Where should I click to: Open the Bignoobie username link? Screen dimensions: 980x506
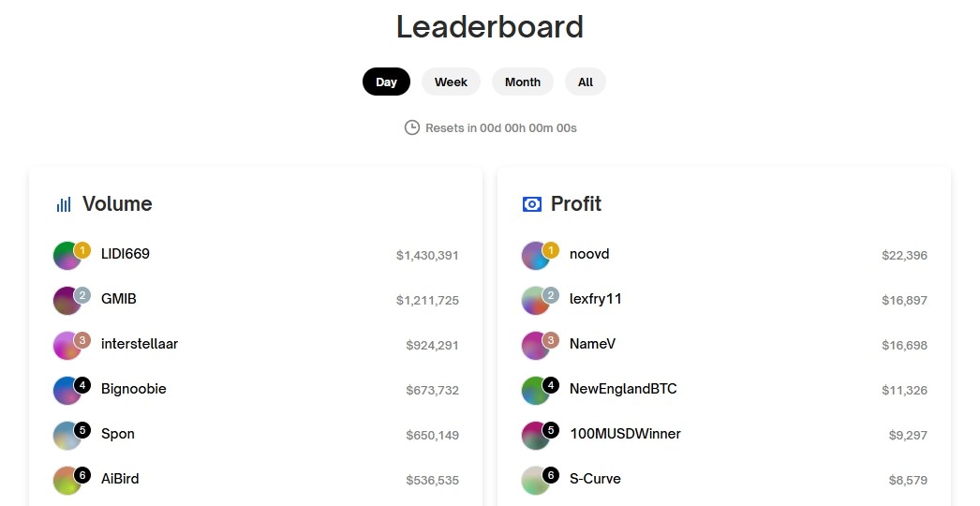(x=134, y=389)
